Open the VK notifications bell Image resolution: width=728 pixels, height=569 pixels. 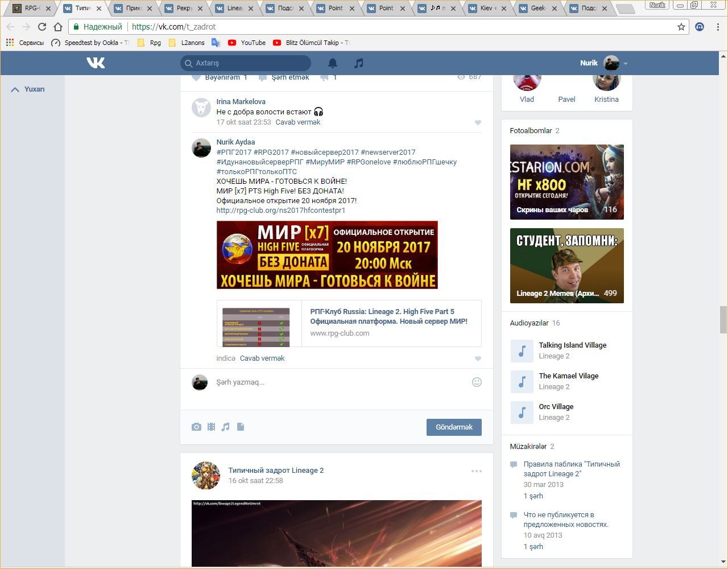coord(333,63)
